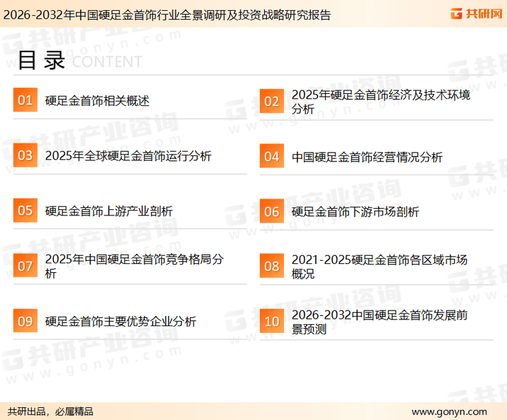Open chapter 硬足金首饰相关概述
Viewport: 507px width, 420px height.
tap(97, 101)
